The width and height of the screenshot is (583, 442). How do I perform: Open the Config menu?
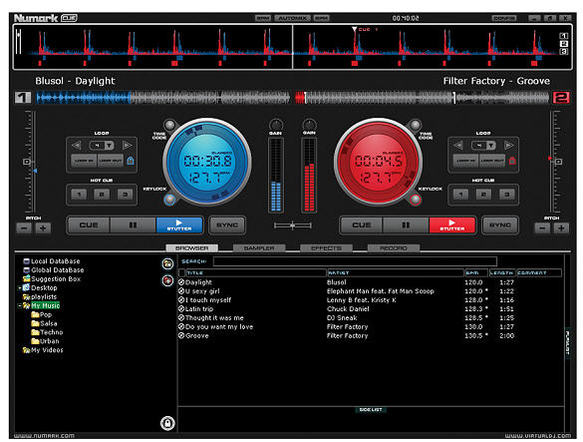click(x=504, y=18)
